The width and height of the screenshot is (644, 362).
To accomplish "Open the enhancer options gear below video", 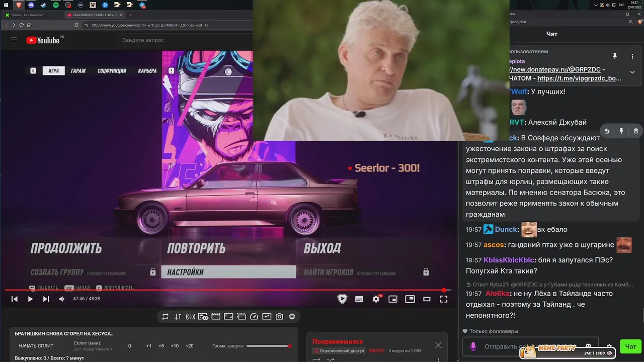I will 292,316.
